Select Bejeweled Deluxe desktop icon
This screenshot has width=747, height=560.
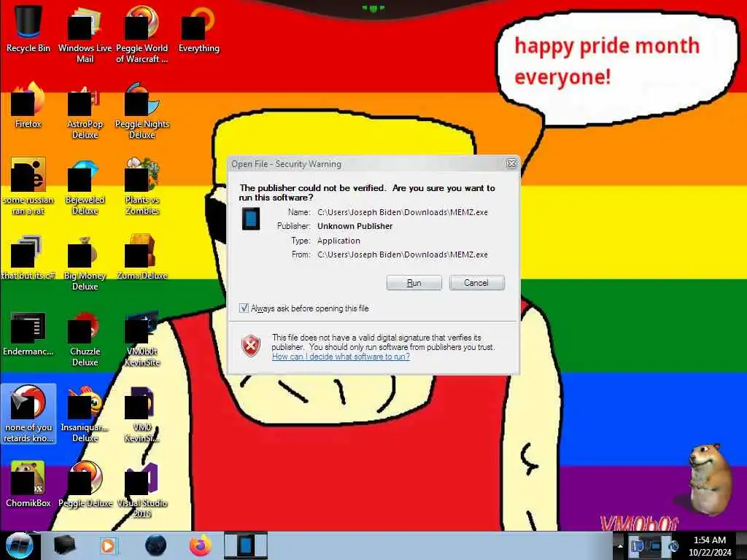click(85, 187)
